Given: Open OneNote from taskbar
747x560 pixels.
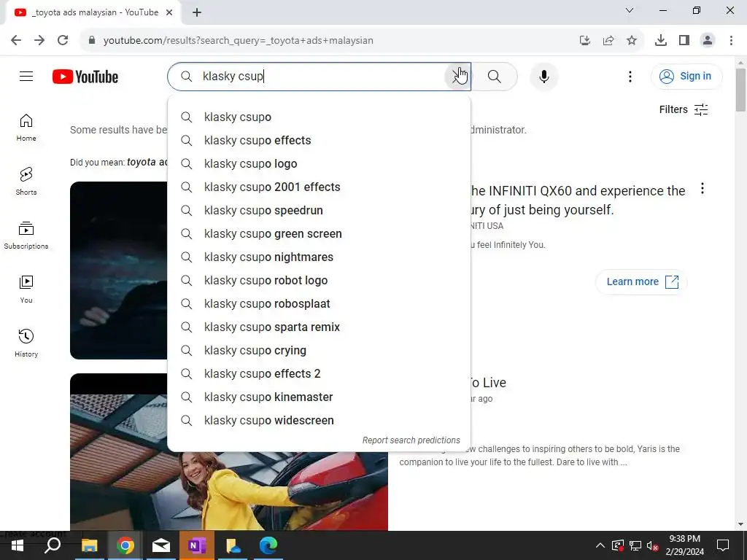Looking at the screenshot, I should [x=197, y=545].
